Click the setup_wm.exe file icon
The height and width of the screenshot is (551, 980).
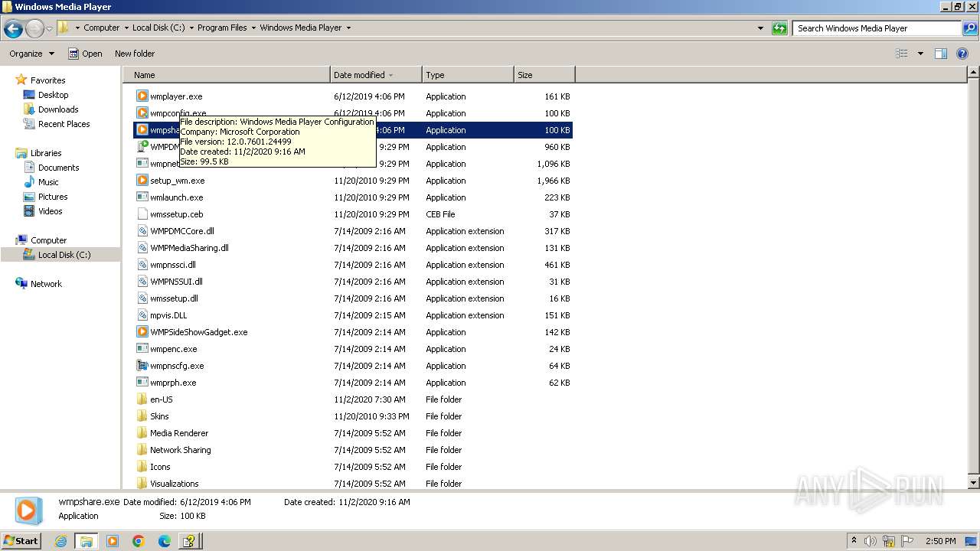tap(142, 181)
